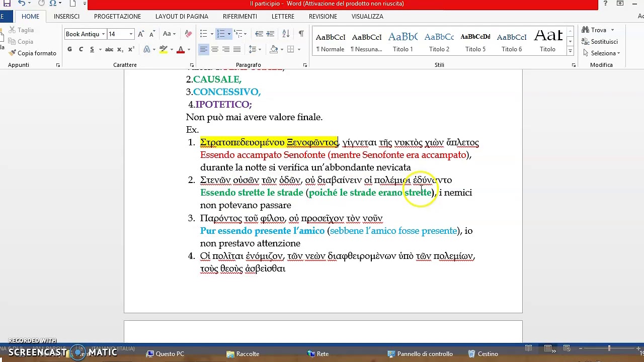Image resolution: width=644 pixels, height=362 pixels.
Task: Increase font size (grow font)
Action: [141, 34]
